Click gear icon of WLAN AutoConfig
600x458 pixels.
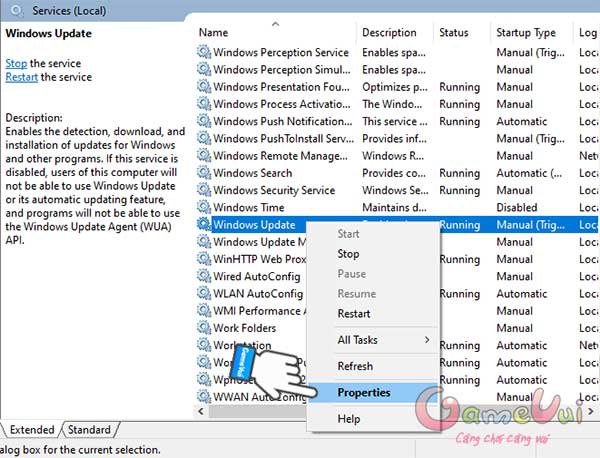pos(204,293)
